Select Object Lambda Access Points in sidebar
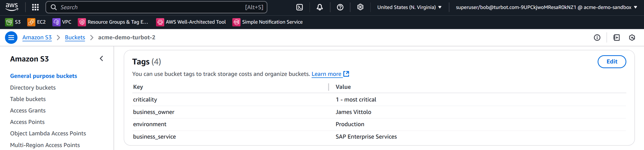The width and height of the screenshot is (644, 150). point(48,133)
